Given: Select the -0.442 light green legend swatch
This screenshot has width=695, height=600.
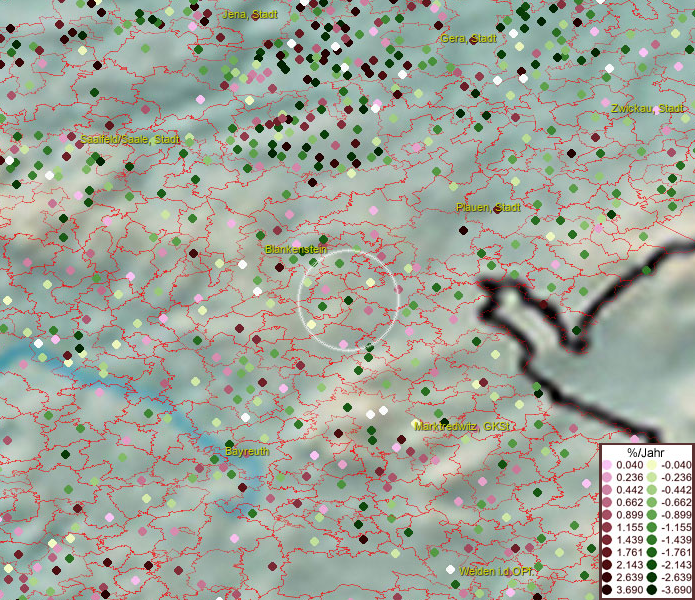Looking at the screenshot, I should point(653,490).
